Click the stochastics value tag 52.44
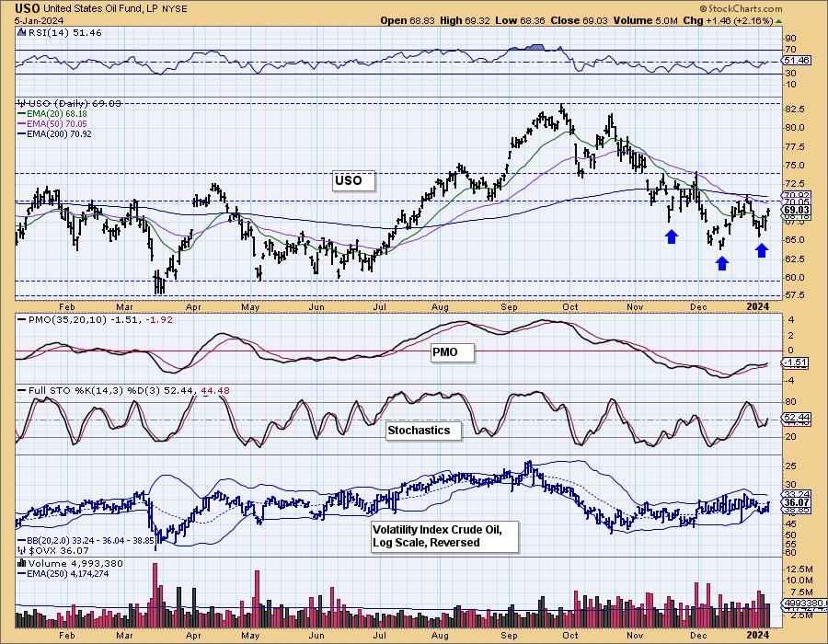The width and height of the screenshot is (828, 644). 796,417
